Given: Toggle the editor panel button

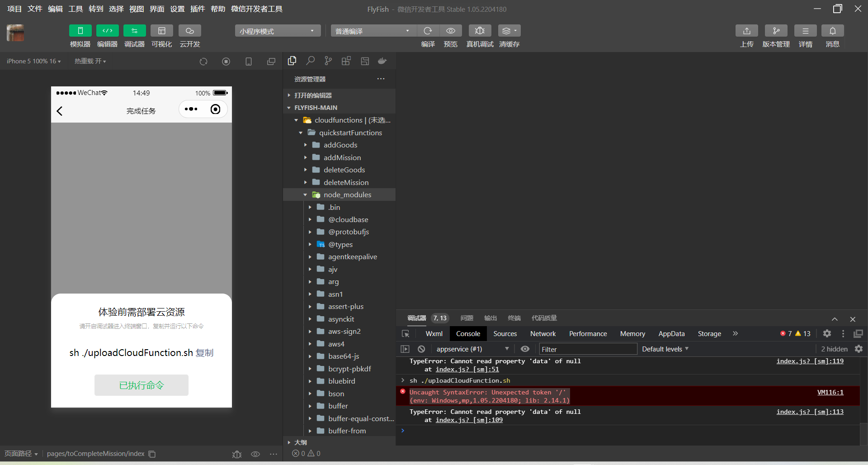Looking at the screenshot, I should tap(107, 31).
